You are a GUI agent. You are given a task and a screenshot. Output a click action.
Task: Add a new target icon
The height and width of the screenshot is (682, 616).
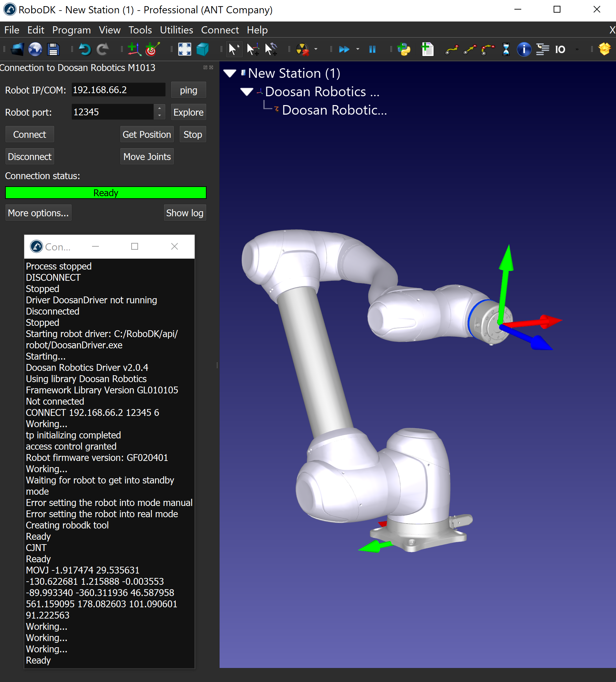click(x=152, y=50)
